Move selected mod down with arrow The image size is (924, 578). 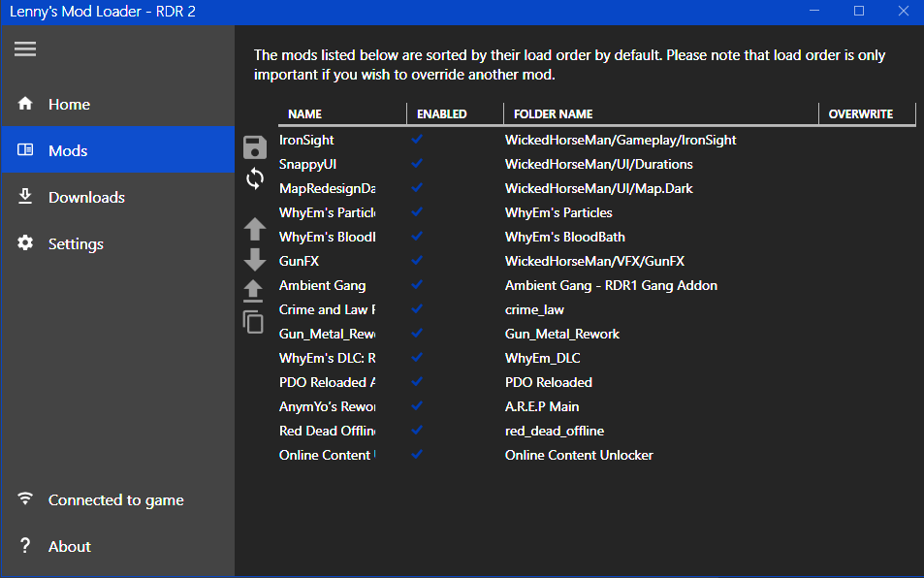click(255, 259)
